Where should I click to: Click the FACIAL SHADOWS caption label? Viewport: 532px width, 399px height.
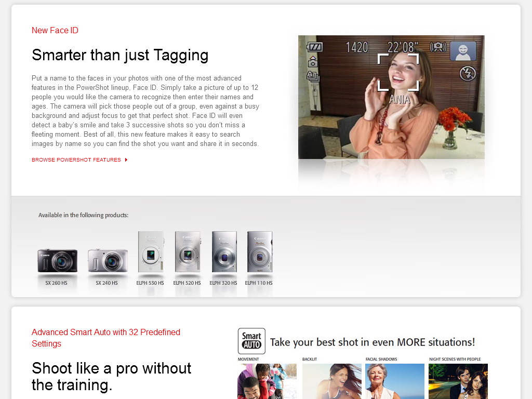(381, 359)
